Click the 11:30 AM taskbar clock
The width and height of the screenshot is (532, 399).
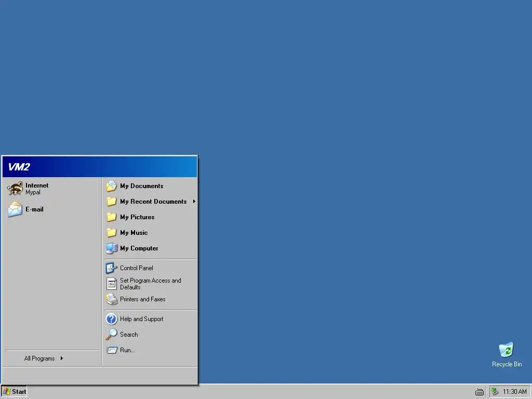click(x=515, y=392)
